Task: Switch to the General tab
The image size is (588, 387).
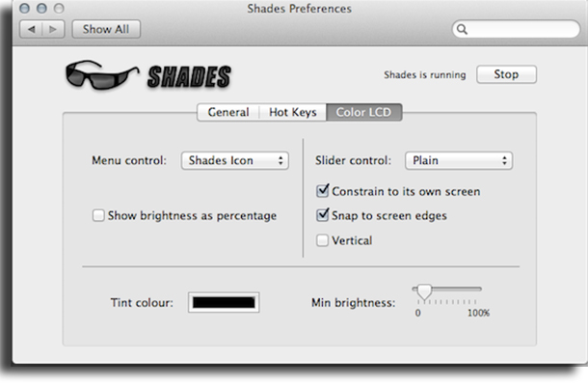Action: tap(228, 112)
